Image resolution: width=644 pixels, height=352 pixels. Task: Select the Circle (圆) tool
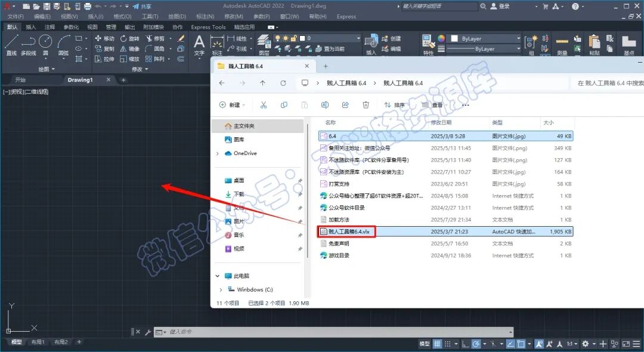pos(45,44)
